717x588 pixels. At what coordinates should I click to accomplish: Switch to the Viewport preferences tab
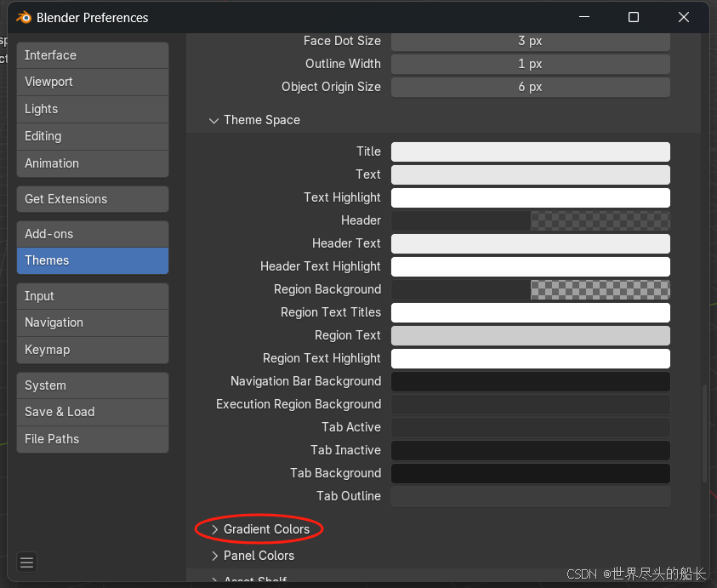93,82
